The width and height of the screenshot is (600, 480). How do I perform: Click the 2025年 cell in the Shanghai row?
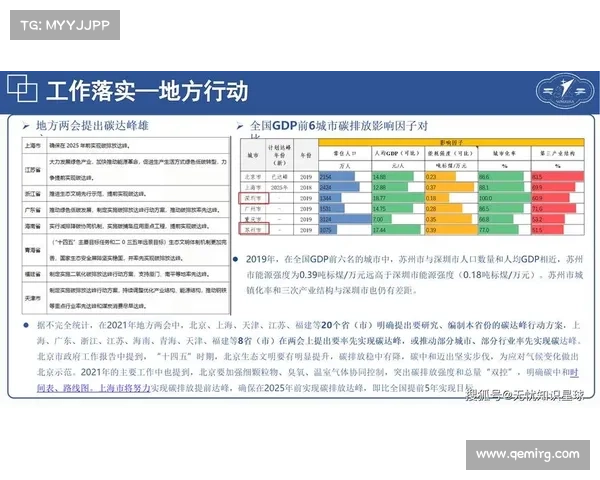pyautogui.click(x=279, y=188)
